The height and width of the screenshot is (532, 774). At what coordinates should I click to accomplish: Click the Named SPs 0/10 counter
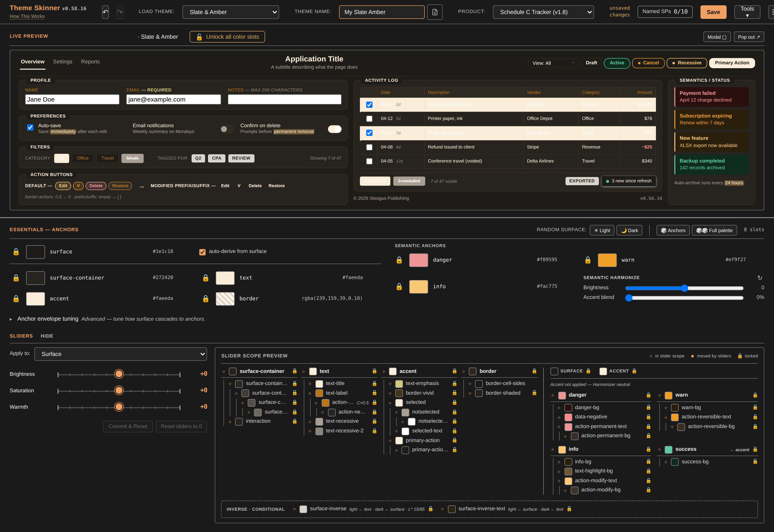(665, 12)
